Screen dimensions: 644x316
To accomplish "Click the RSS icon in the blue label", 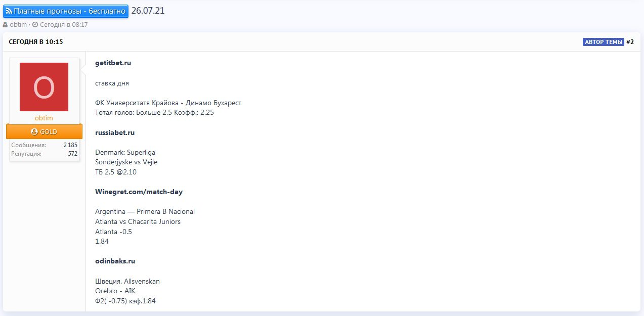I will (x=9, y=11).
